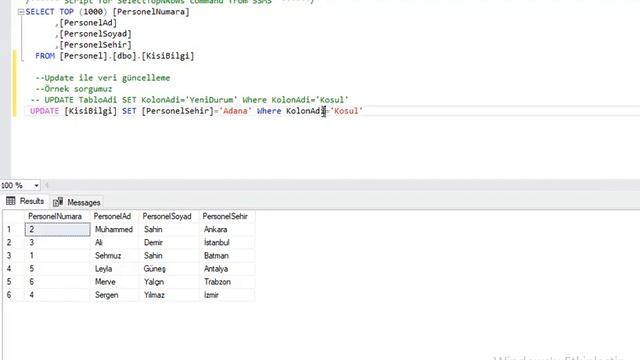Select the Merve name cell
The image size is (640, 360).
tap(114, 282)
